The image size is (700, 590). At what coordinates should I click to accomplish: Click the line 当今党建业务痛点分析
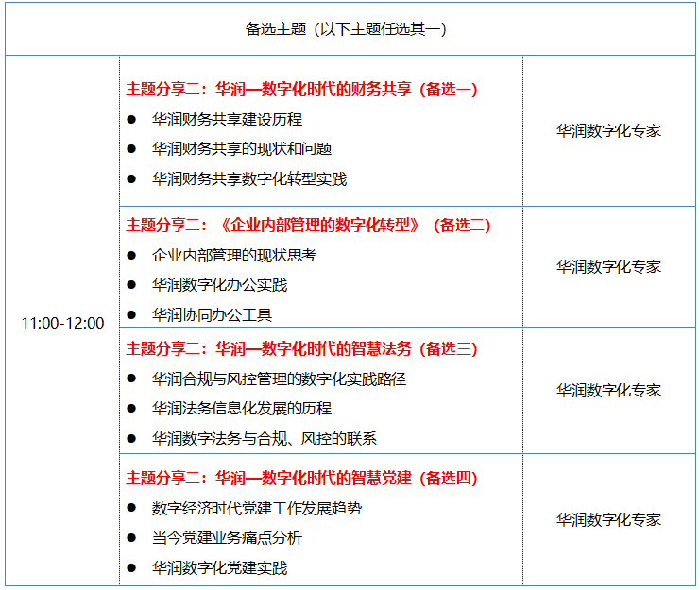[227, 537]
